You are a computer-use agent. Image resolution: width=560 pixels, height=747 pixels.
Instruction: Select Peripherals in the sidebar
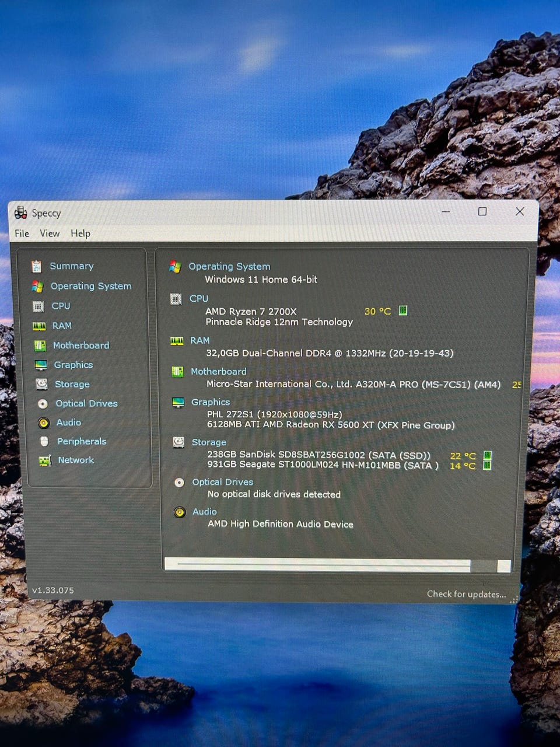82,442
